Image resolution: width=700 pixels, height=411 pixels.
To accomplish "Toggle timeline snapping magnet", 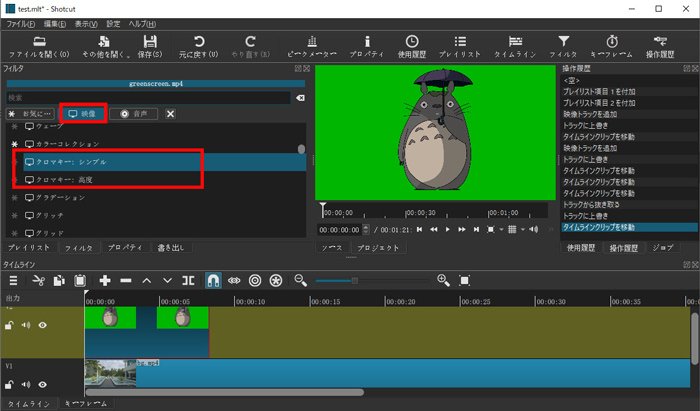I will (x=213, y=281).
